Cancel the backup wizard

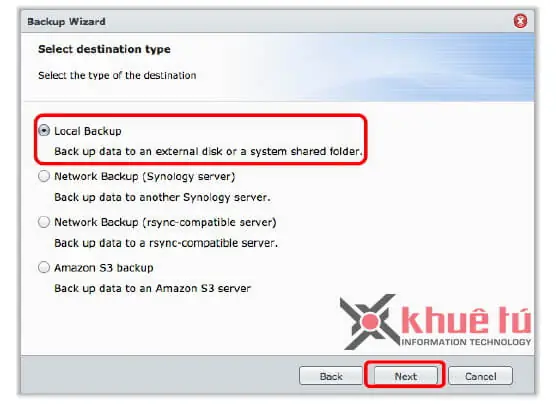pos(480,376)
